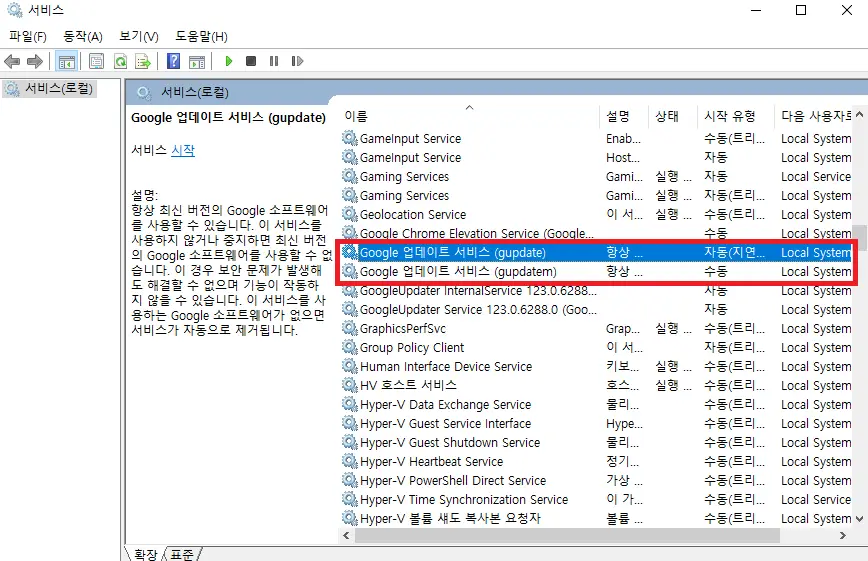The image size is (868, 561).
Task: Click the horizontal scrollbar thumb
Action: tap(567, 536)
